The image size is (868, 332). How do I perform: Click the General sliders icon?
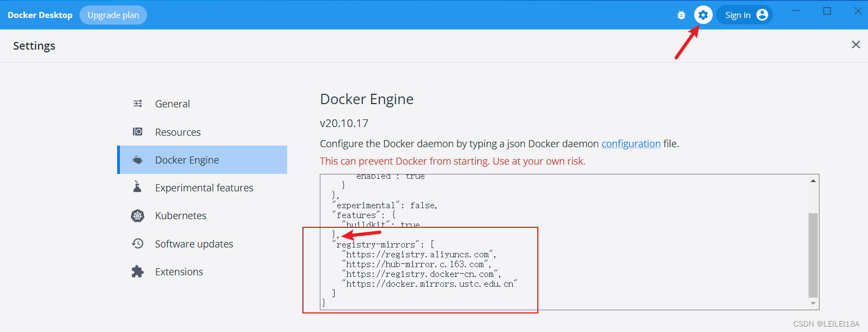pyautogui.click(x=138, y=104)
